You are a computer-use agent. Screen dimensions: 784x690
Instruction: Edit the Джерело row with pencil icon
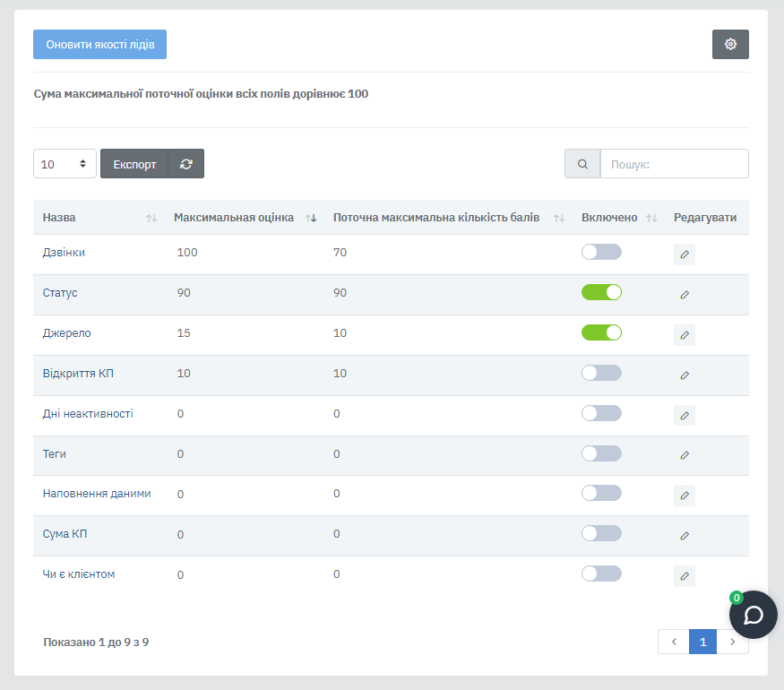click(685, 335)
